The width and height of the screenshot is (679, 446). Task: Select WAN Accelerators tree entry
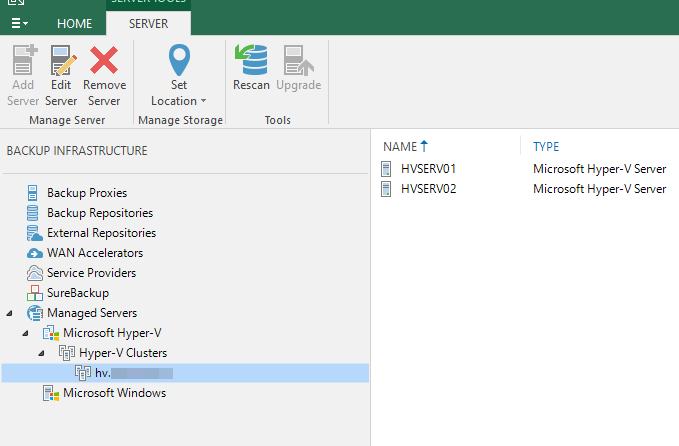[95, 253]
